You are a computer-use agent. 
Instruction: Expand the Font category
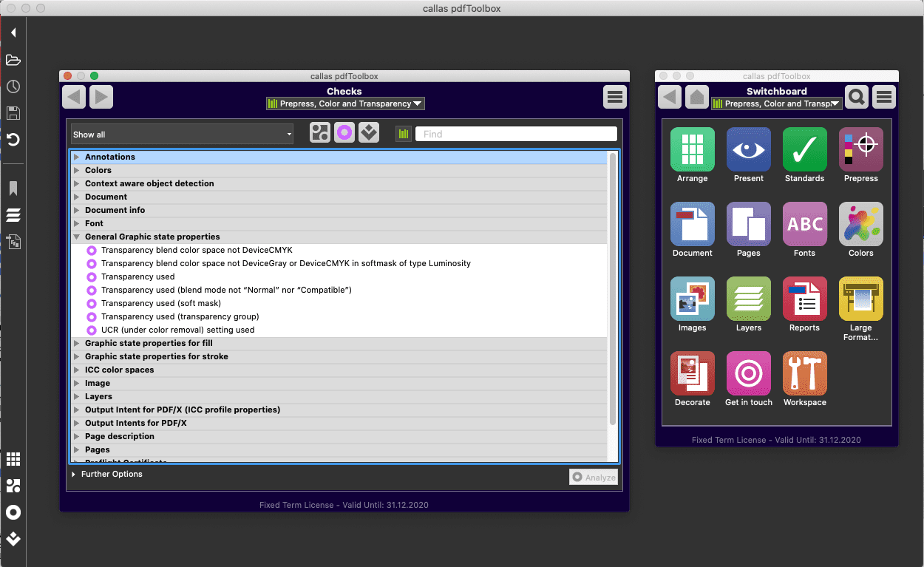[76, 223]
